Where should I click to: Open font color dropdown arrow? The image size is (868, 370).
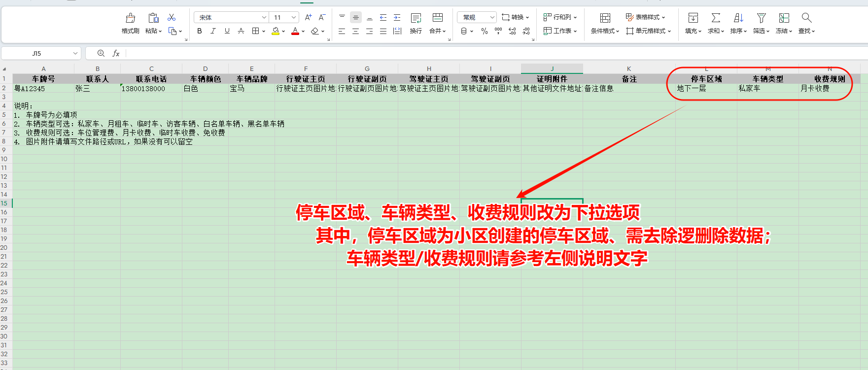(303, 32)
